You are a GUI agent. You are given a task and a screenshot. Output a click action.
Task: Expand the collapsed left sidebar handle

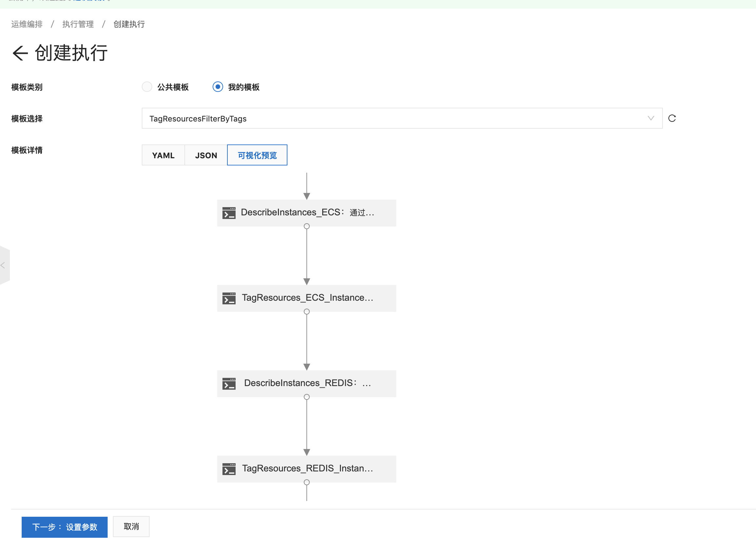tap(4, 266)
